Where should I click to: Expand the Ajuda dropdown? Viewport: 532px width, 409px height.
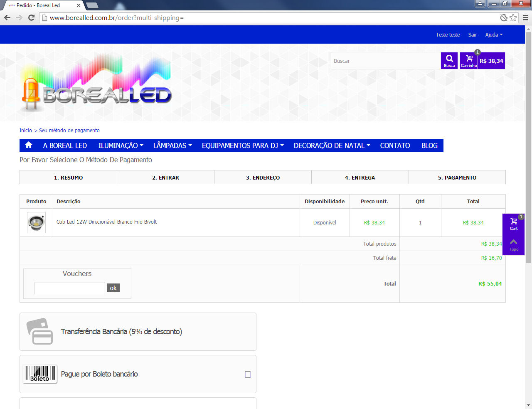pyautogui.click(x=494, y=34)
